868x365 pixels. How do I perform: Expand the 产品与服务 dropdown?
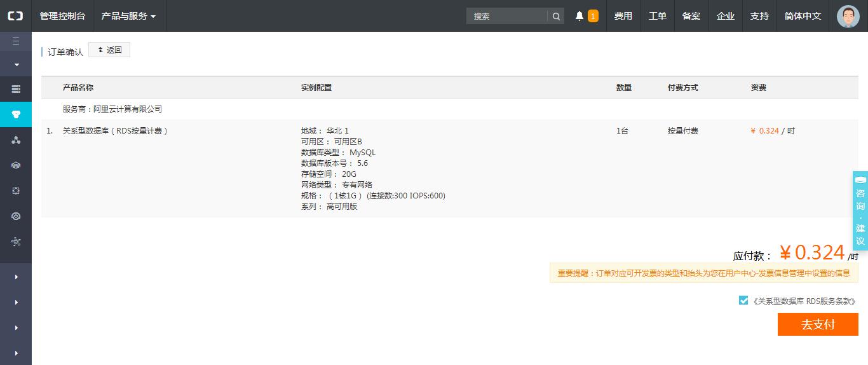click(129, 16)
